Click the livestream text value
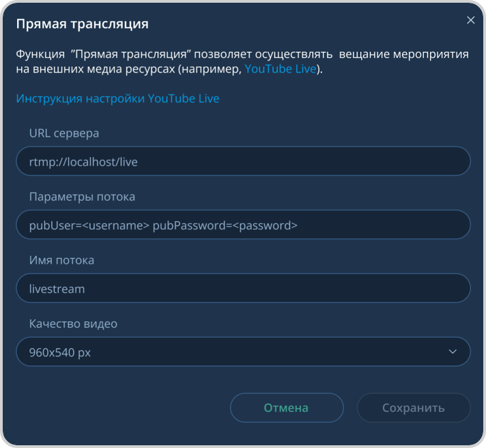 click(x=57, y=289)
